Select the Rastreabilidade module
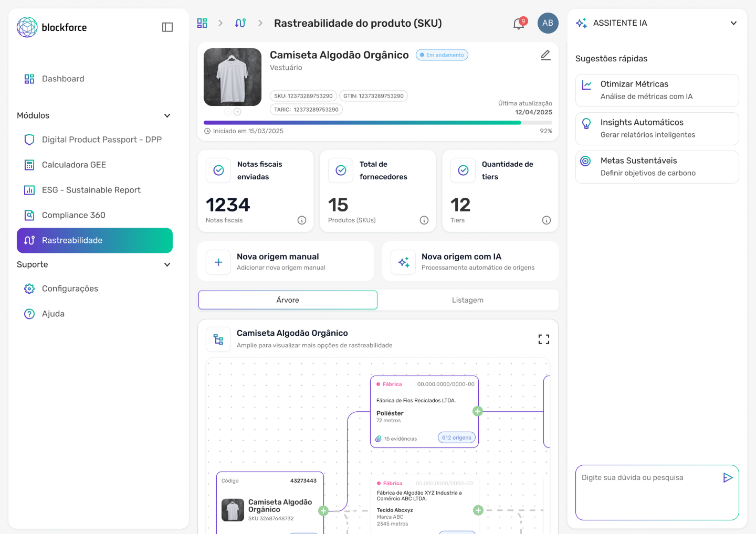Screen dimensions: 756x534 coord(94,240)
